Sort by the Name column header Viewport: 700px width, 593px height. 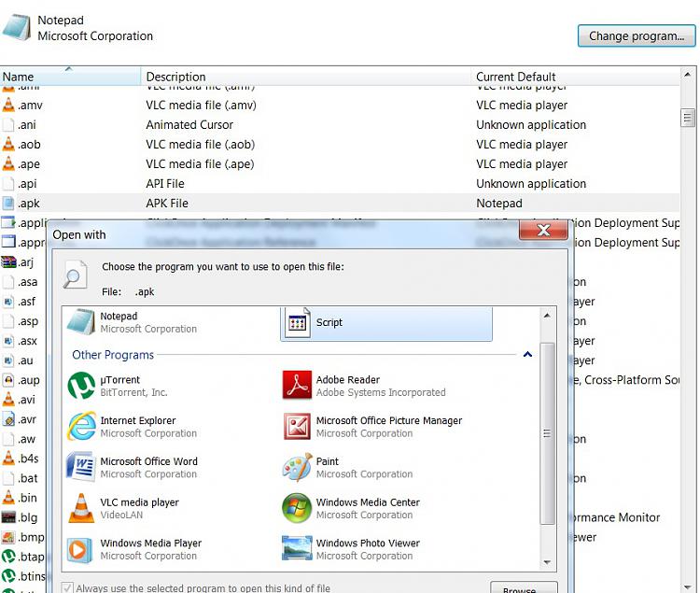[71, 77]
